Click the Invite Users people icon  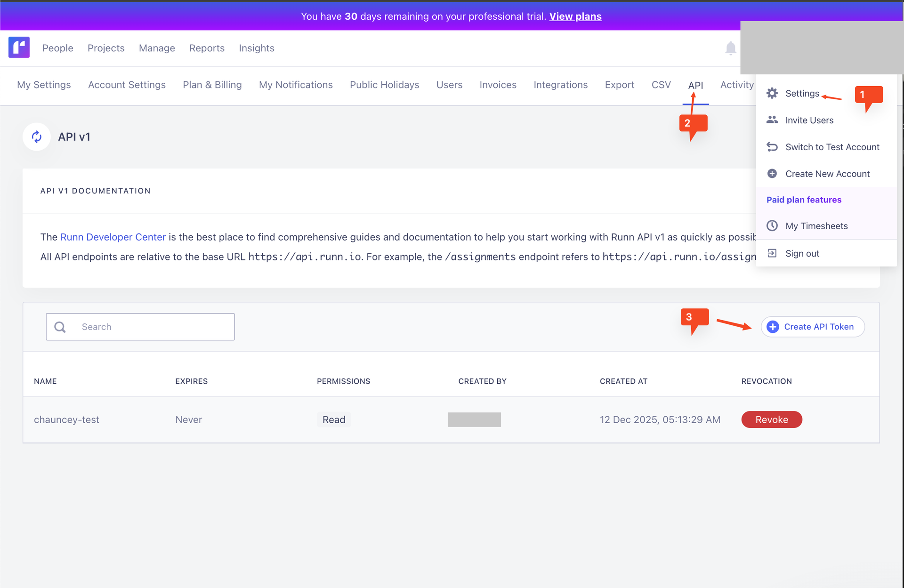click(772, 120)
